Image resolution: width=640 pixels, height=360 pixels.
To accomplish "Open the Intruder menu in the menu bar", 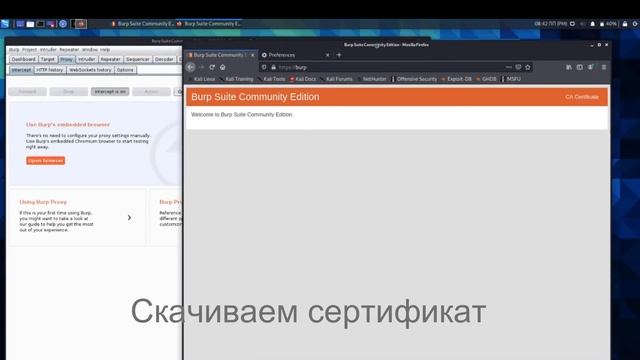I will point(48,50).
